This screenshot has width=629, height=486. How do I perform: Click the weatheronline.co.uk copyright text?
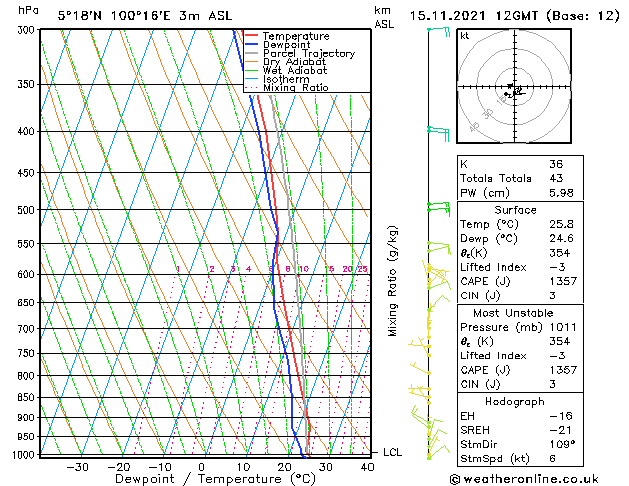[524, 479]
